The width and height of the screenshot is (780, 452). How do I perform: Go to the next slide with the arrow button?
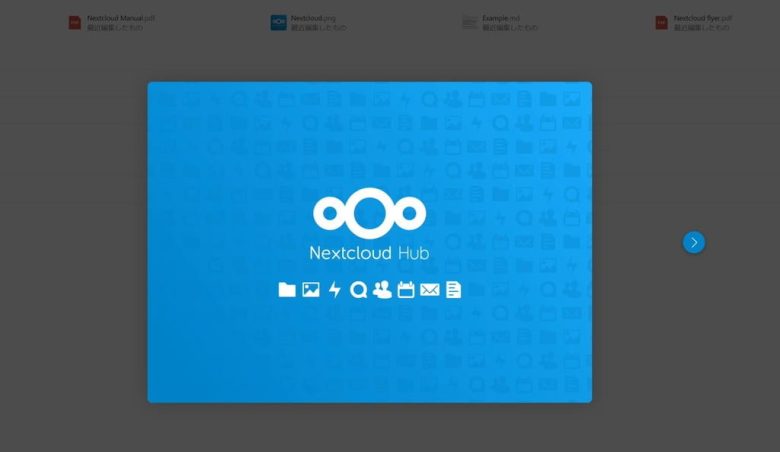coord(693,242)
